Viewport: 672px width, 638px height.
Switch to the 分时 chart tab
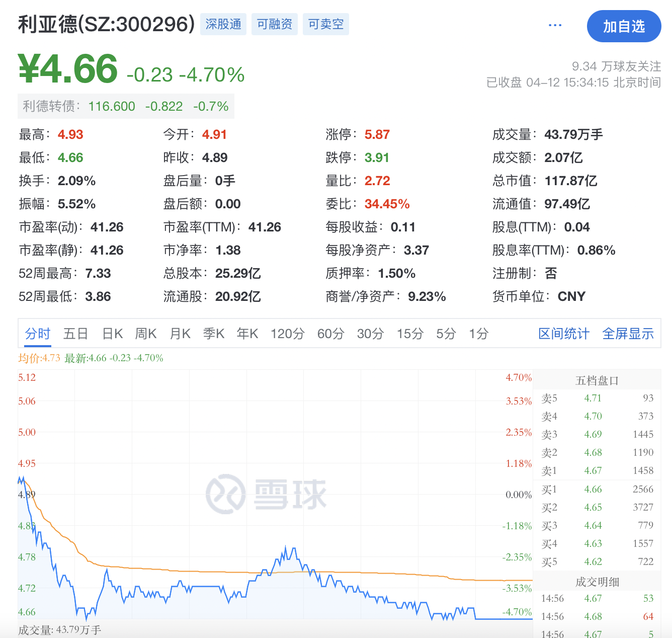(x=38, y=334)
